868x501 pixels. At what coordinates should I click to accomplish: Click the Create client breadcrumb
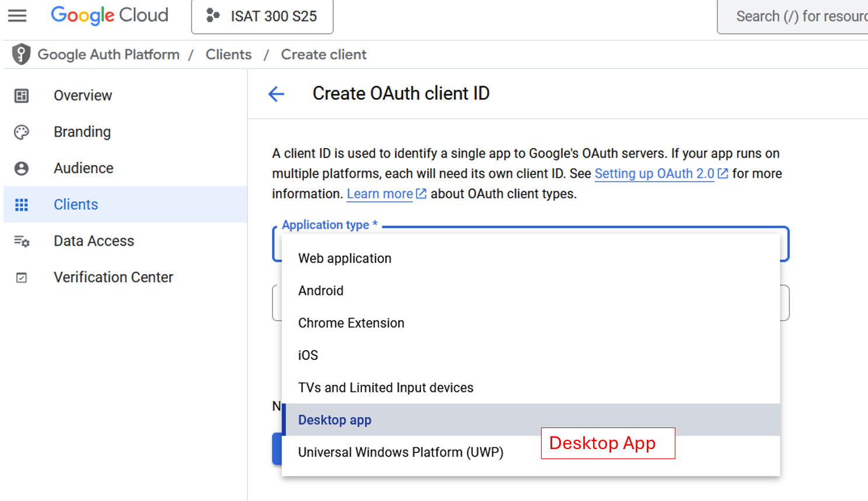tap(324, 54)
